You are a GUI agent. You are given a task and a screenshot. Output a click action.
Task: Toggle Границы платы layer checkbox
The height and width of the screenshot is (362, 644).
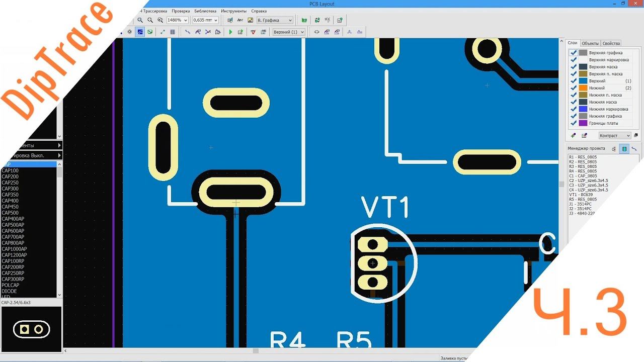pos(573,123)
